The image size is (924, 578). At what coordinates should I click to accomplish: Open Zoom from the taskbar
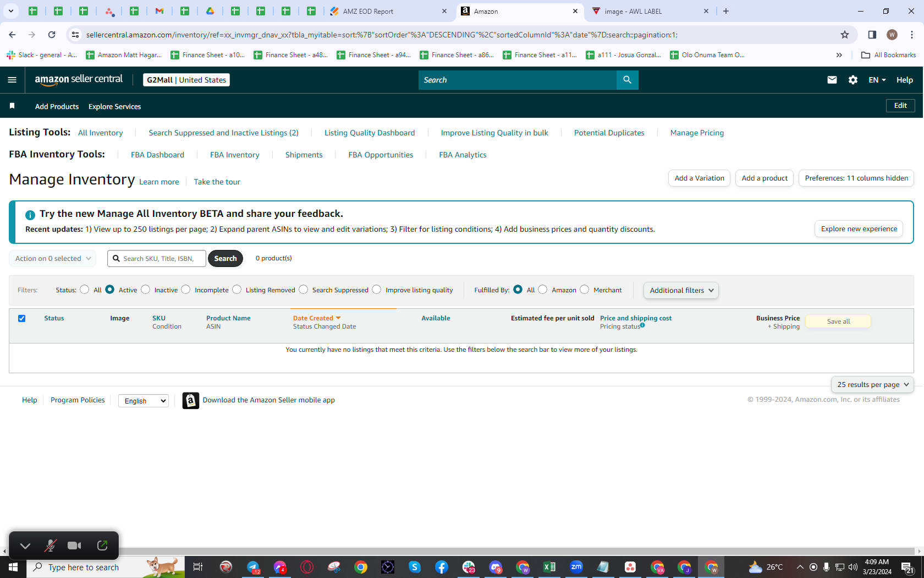point(576,567)
